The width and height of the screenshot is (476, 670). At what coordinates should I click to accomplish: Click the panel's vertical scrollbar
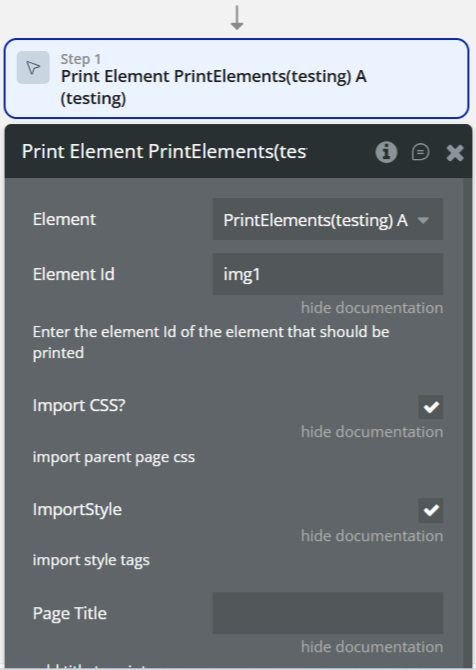click(467, 423)
